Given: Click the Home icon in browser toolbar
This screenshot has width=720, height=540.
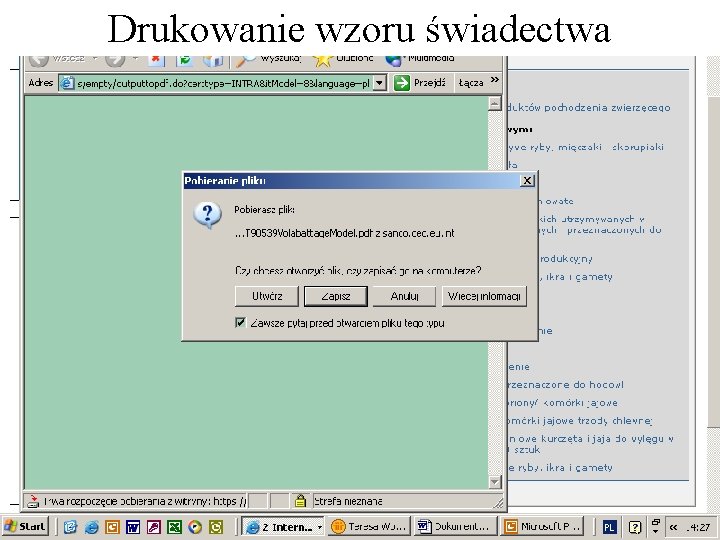Looking at the screenshot, I should (213, 60).
